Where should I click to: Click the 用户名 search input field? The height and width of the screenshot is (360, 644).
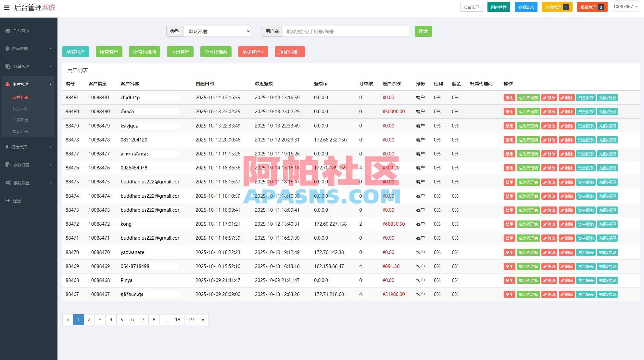[346, 31]
